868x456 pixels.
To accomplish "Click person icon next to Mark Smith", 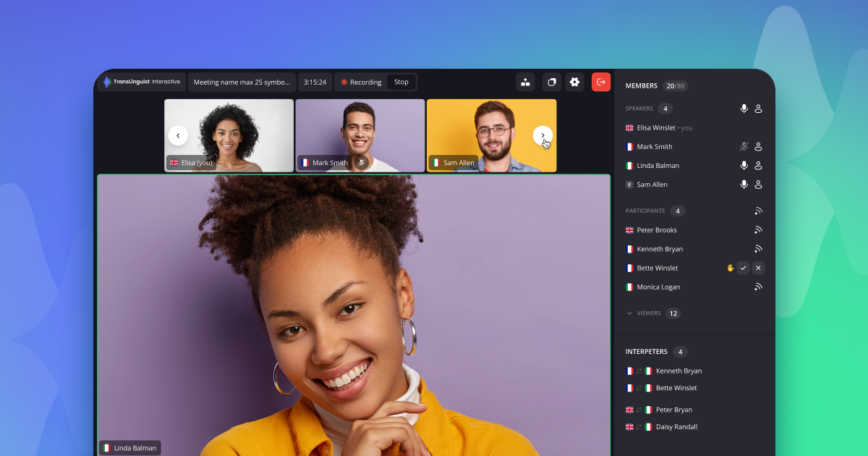I will point(758,146).
